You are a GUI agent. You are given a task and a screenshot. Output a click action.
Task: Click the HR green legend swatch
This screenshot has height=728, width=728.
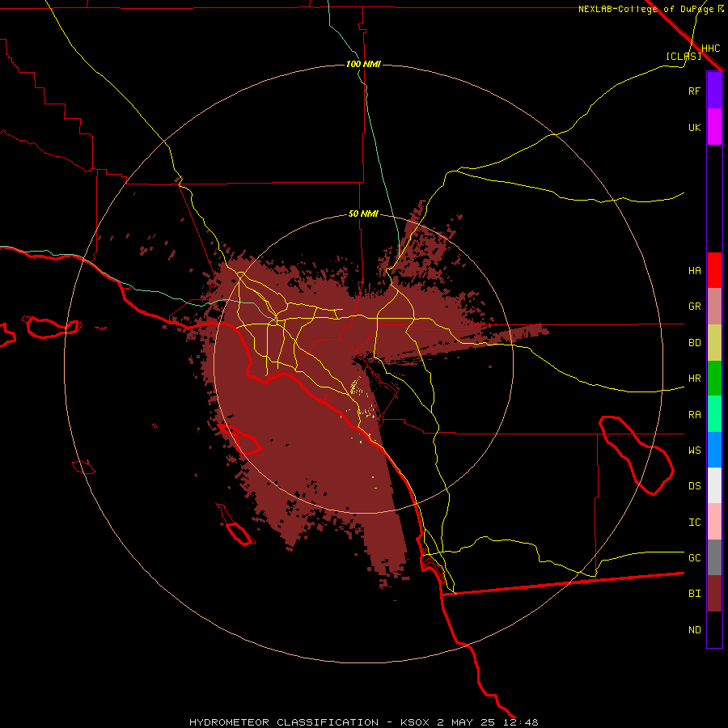[x=714, y=379]
